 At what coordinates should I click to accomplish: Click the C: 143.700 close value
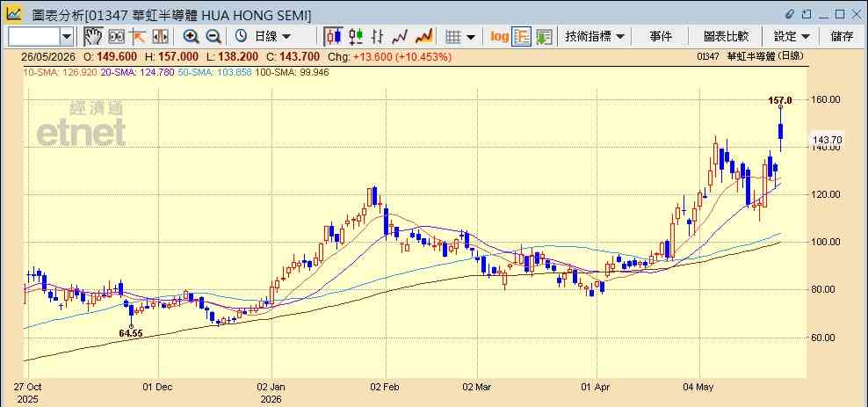pos(293,56)
